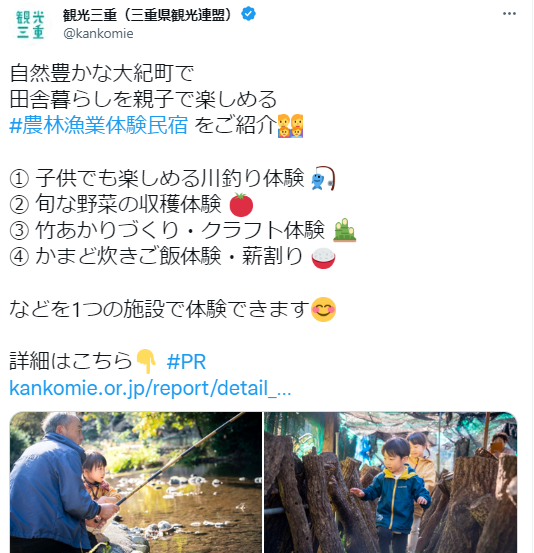The image size is (534, 553).
Task: View the river fishing photo thumbnail
Action: tap(136, 482)
